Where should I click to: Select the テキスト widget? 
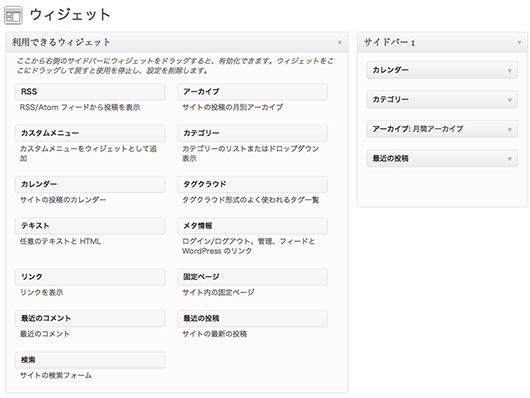[90, 226]
